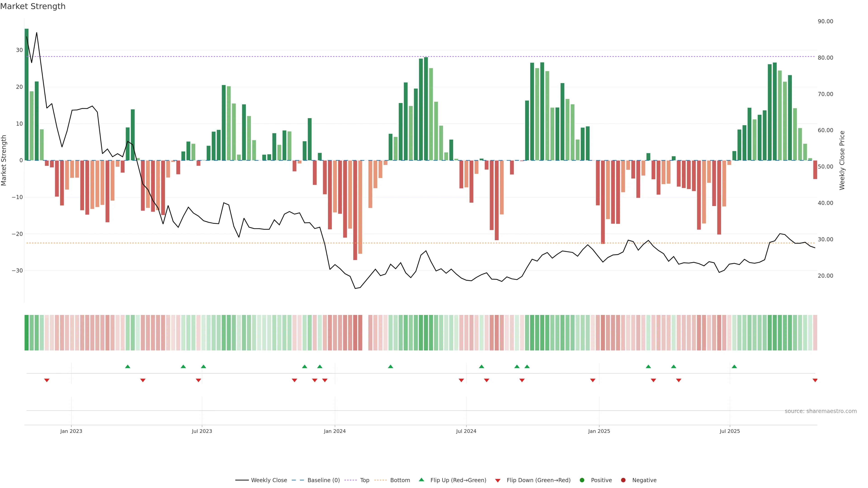Click the darkest green heatmap cell at far left

27,332
